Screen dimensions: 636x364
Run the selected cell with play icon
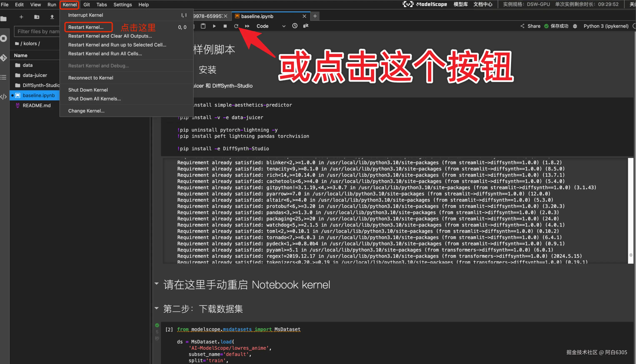[214, 26]
